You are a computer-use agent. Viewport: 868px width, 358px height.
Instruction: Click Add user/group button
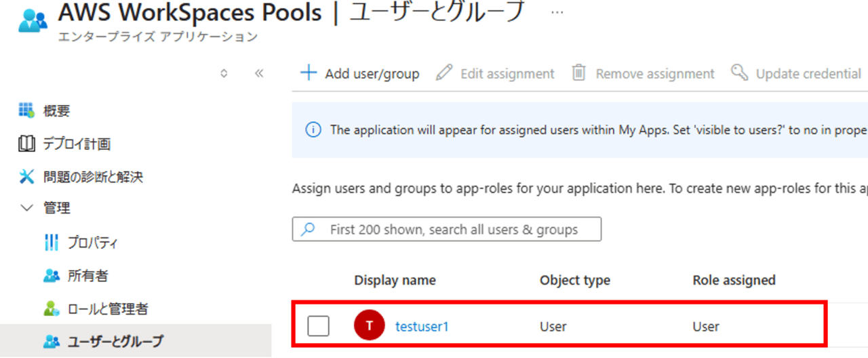[x=360, y=73]
